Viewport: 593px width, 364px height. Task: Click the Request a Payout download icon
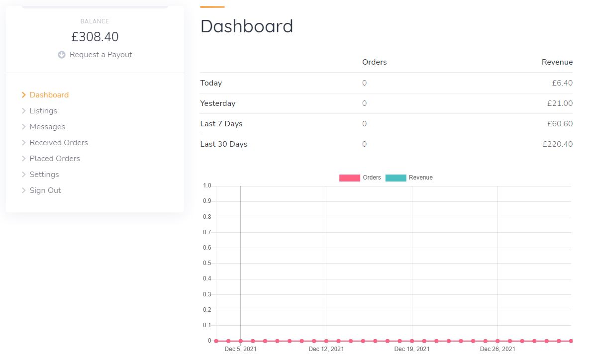(62, 55)
